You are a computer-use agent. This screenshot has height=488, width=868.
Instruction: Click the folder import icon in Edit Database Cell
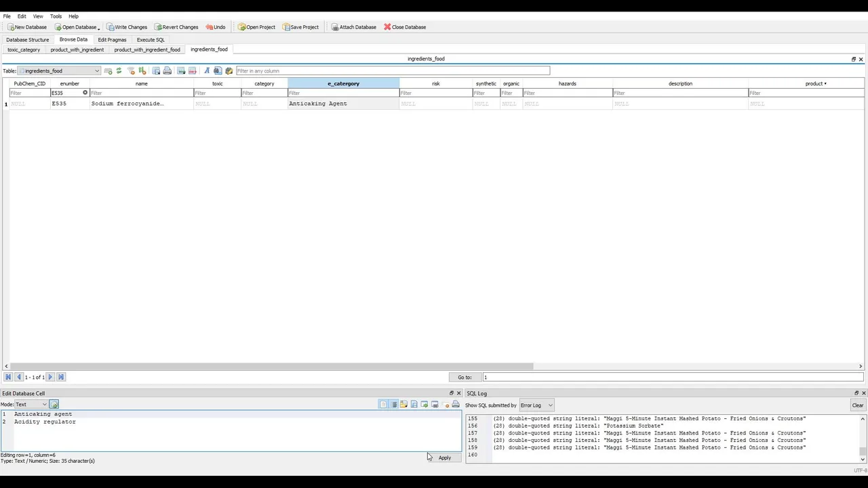[403, 405]
